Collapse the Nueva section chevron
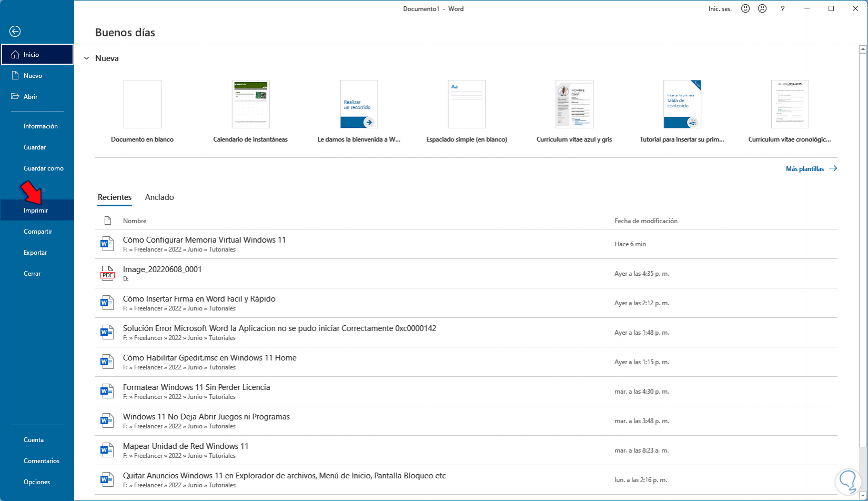Image resolution: width=868 pixels, height=501 pixels. pyautogui.click(x=86, y=58)
